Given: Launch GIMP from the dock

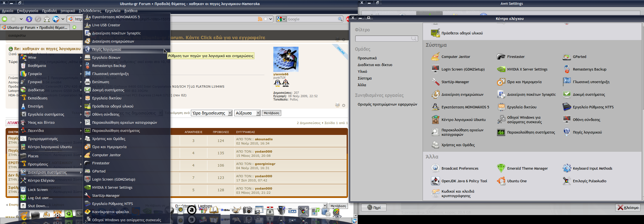Looking at the screenshot, I should pyautogui.click(x=236, y=210).
